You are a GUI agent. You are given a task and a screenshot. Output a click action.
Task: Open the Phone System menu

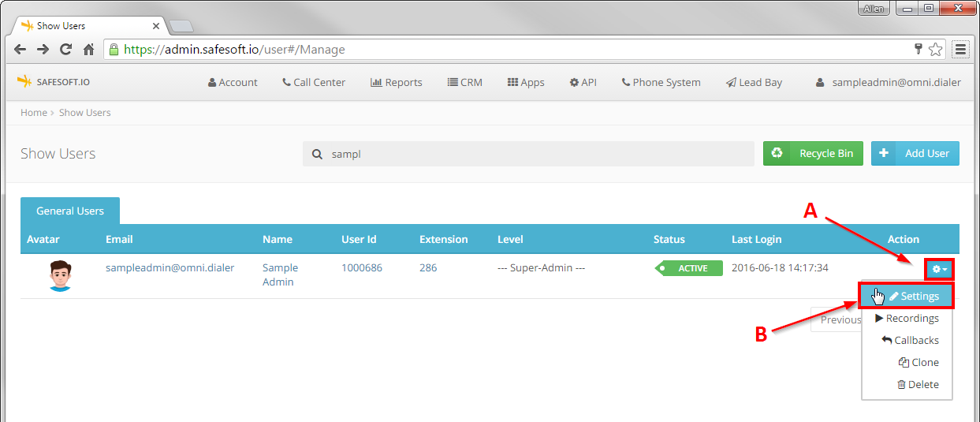pyautogui.click(x=661, y=82)
